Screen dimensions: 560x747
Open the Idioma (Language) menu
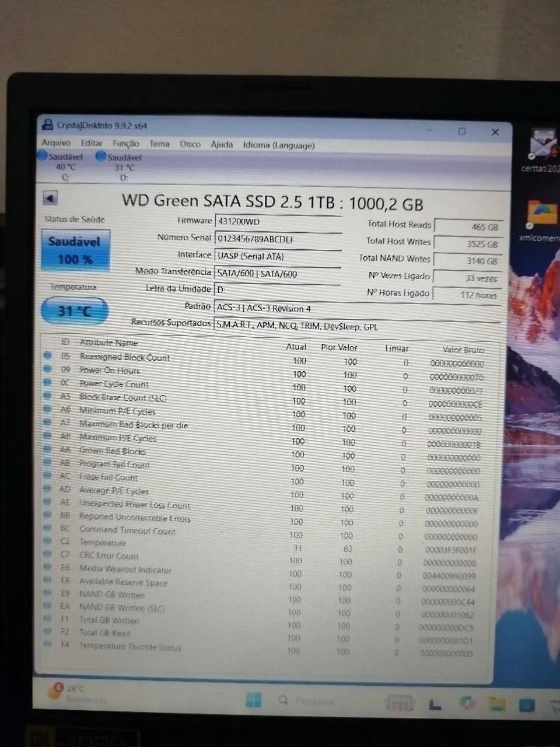coord(279,145)
